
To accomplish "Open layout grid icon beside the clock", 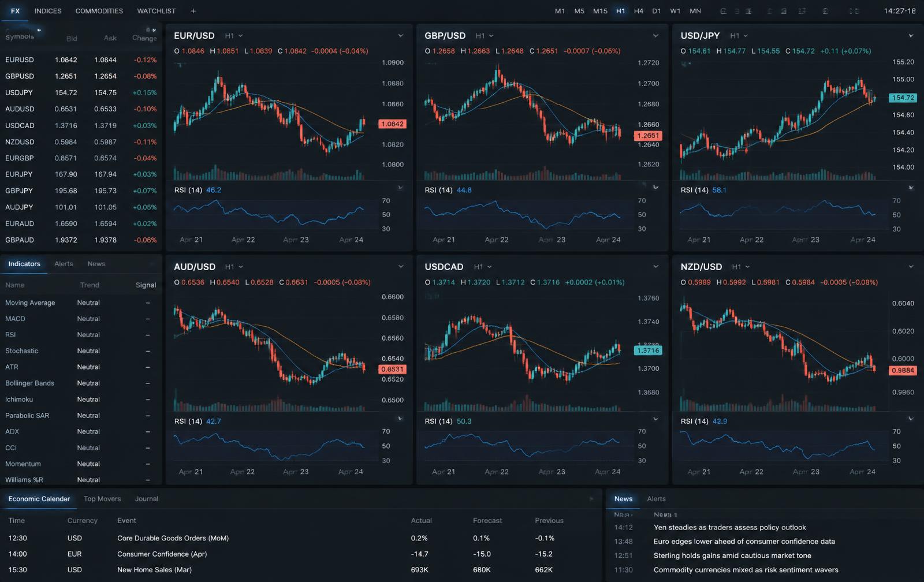I will pyautogui.click(x=854, y=11).
